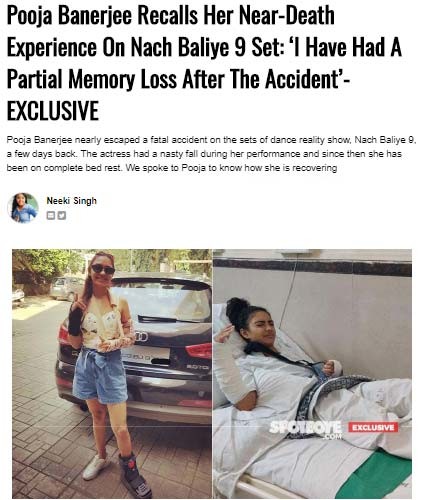Image resolution: width=424 pixels, height=500 pixels.
Task: Open the hospital bed photo on right
Action: tap(312, 374)
